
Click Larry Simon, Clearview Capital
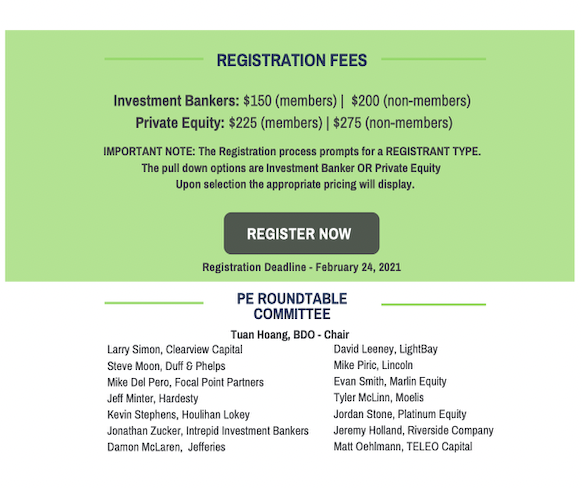tap(175, 350)
